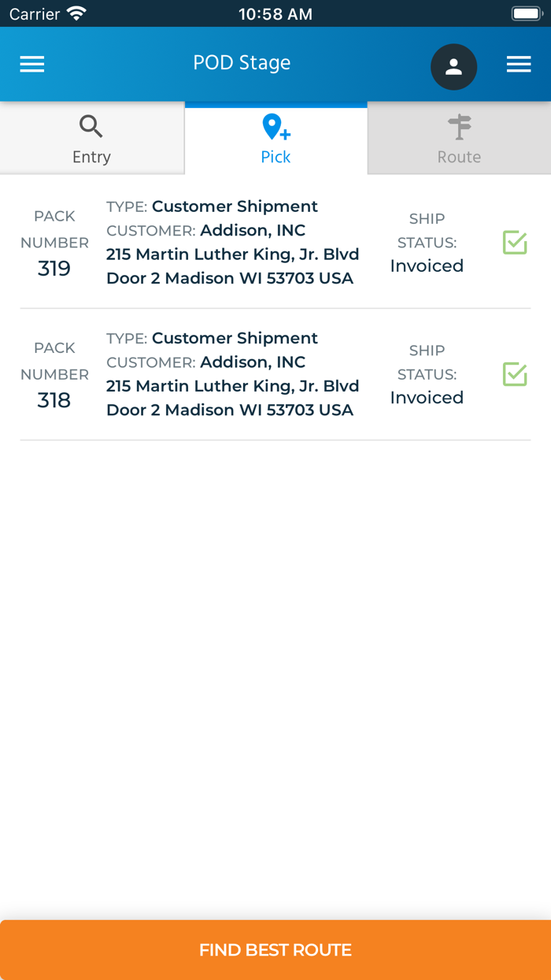Select the signpost icon on Route tab
551x980 pixels.
[459, 126]
